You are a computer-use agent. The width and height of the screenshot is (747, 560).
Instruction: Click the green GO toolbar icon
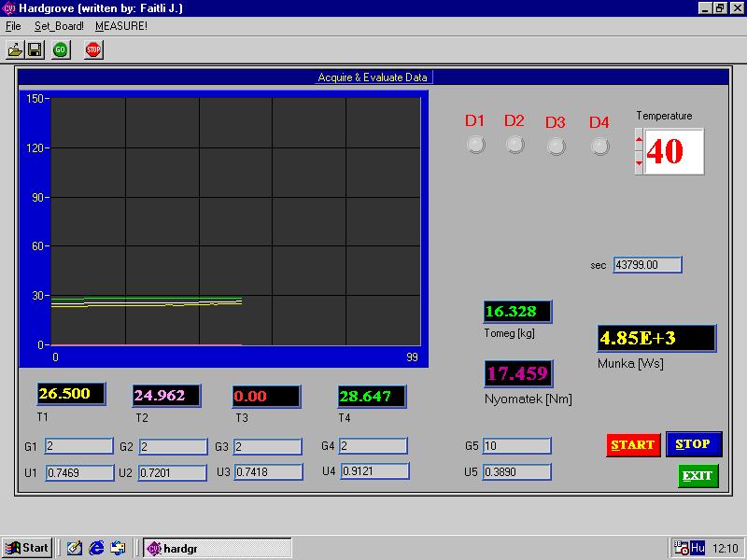(x=60, y=49)
